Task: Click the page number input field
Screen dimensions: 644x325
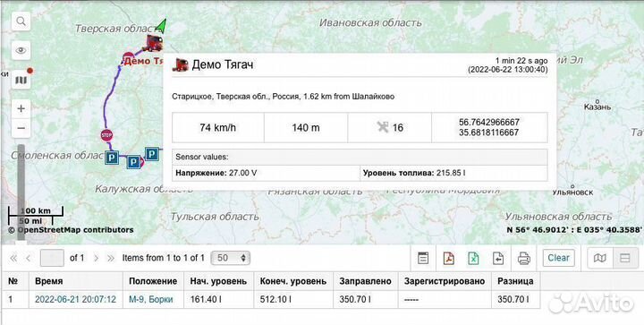Action: click(x=52, y=258)
